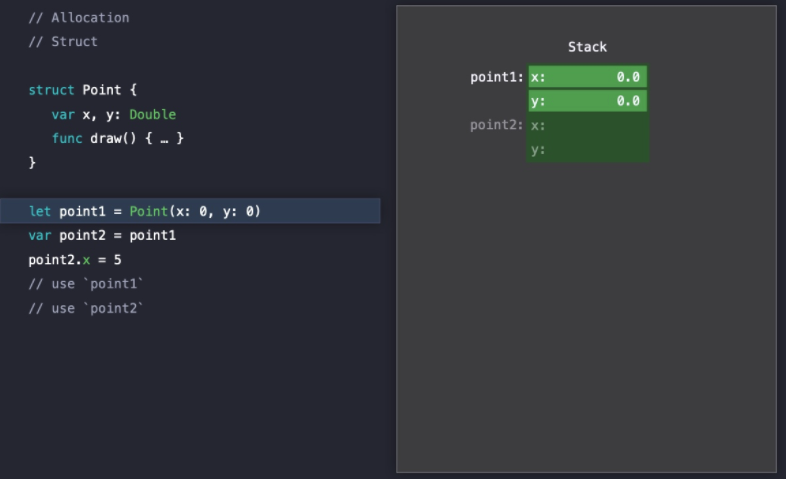Click the "var point2 = point1" line
This screenshot has height=479, width=786.
click(x=102, y=235)
